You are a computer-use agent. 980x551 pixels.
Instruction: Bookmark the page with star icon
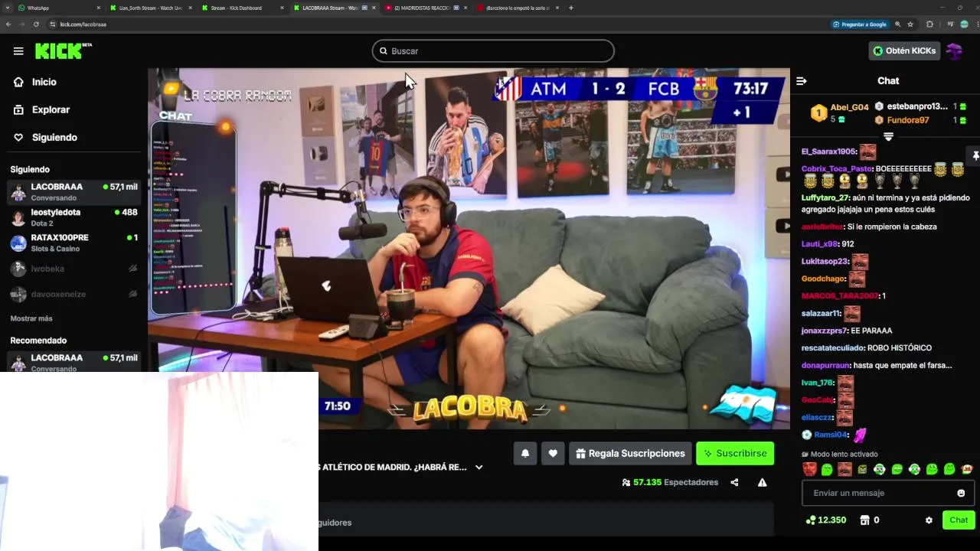(x=910, y=24)
